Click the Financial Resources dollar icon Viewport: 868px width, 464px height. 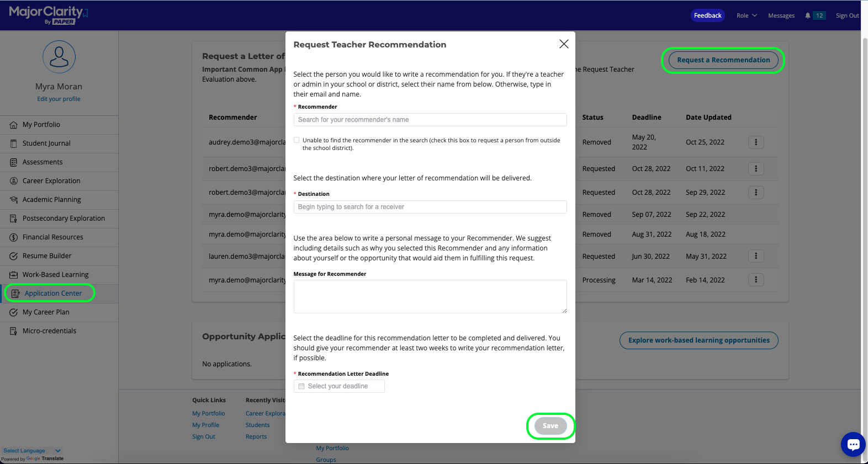pos(14,237)
